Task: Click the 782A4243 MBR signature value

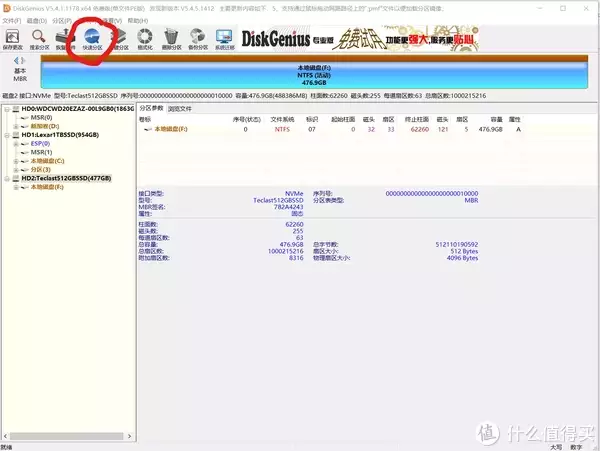Action: (x=289, y=207)
